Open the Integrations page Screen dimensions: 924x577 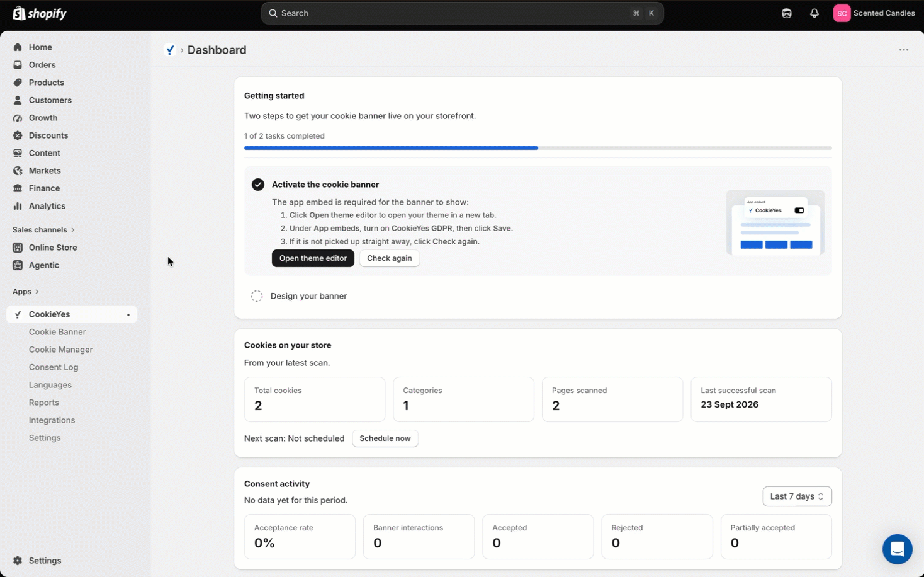pos(52,420)
